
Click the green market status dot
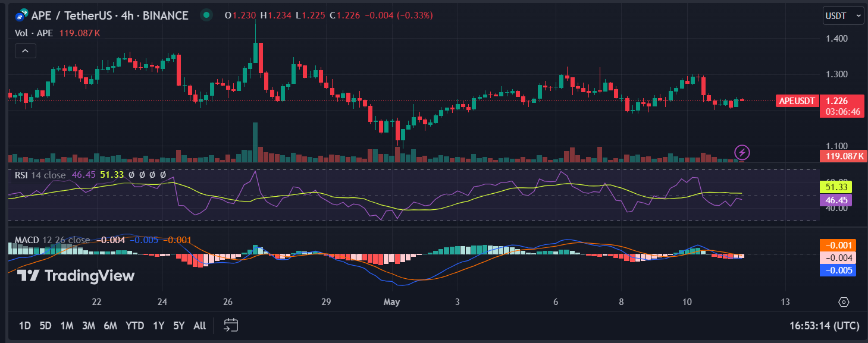point(206,15)
